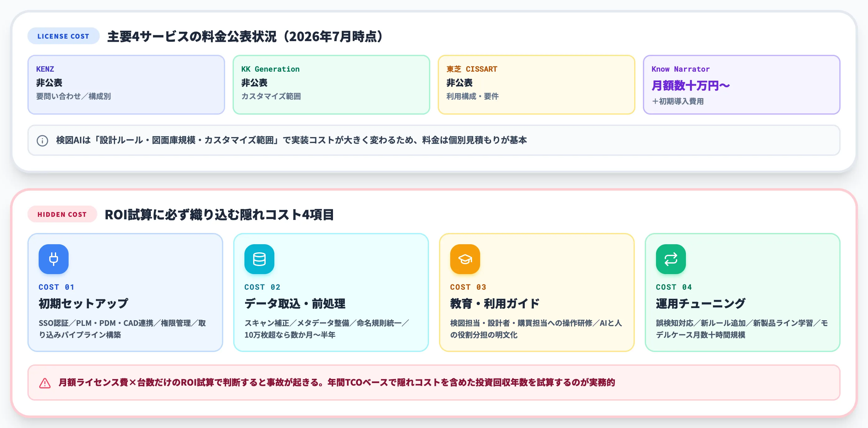Click the COST 03 label
This screenshot has width=868, height=428.
pyautogui.click(x=468, y=287)
